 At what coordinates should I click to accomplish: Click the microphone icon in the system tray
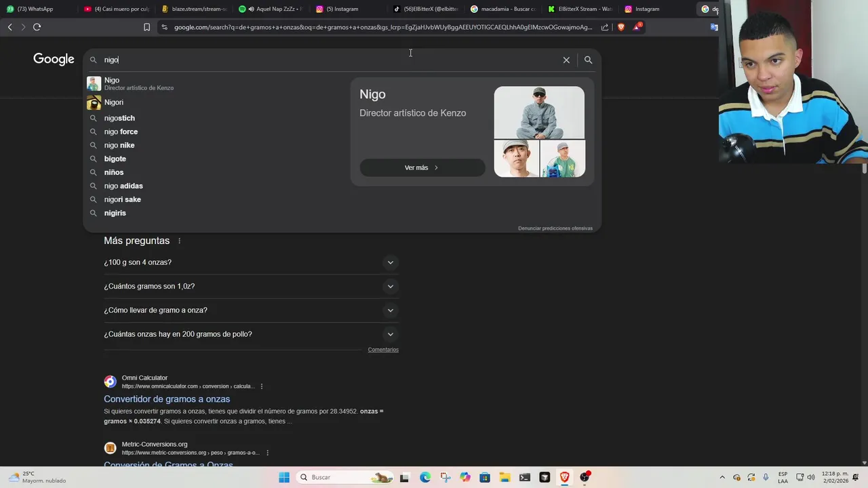[x=766, y=477]
